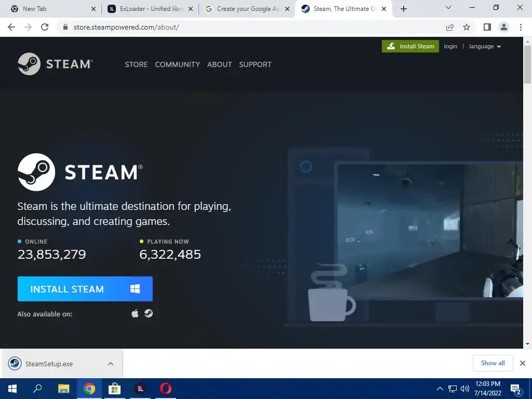
Task: Click the login link
Action: tap(450, 46)
